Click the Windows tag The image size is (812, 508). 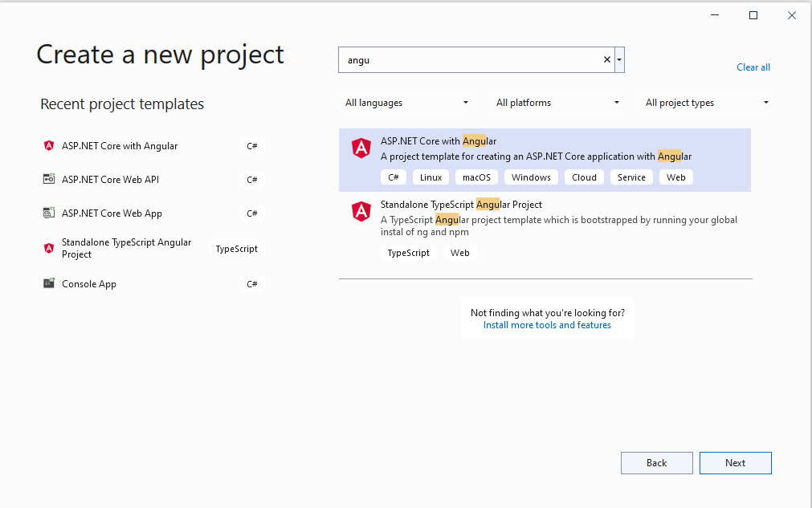tap(531, 177)
